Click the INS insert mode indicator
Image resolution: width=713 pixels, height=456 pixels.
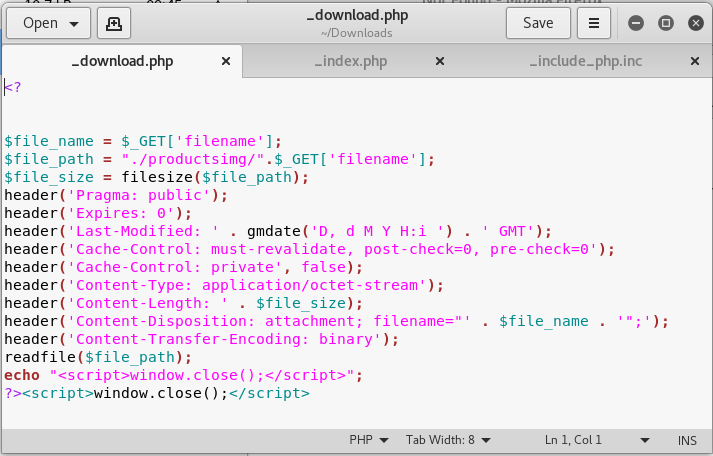tap(687, 441)
